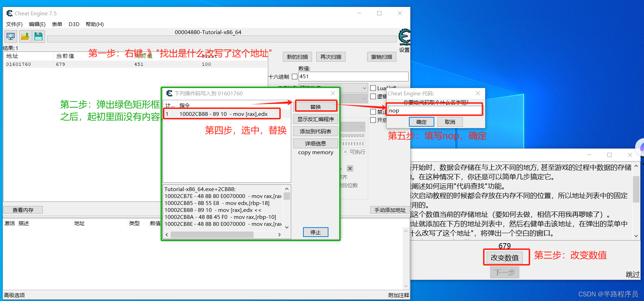
Task: Click the code name input containing nop
Action: point(435,111)
